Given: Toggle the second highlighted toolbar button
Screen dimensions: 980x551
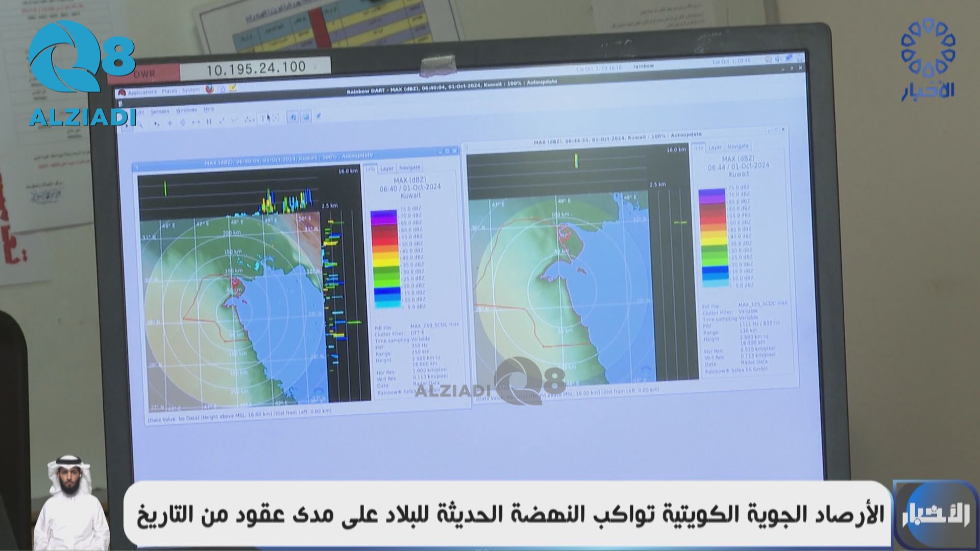Looking at the screenshot, I should pyautogui.click(x=306, y=117).
